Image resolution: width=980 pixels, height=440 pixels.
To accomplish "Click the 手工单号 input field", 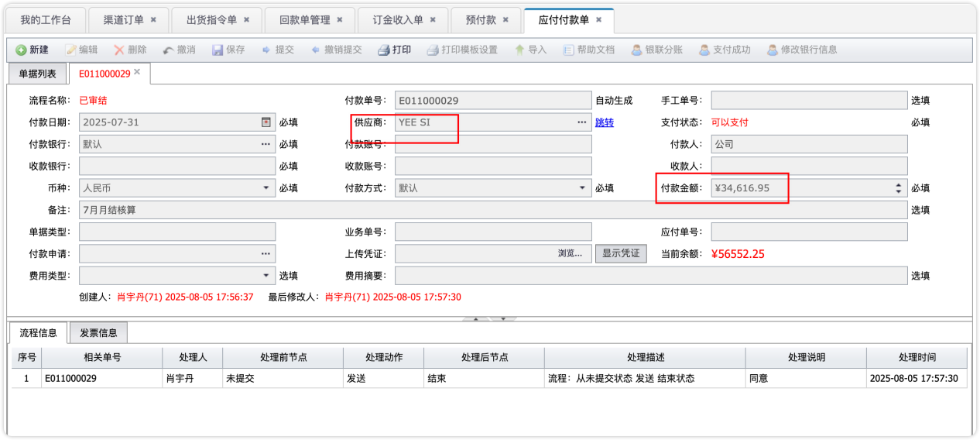I will (810, 101).
